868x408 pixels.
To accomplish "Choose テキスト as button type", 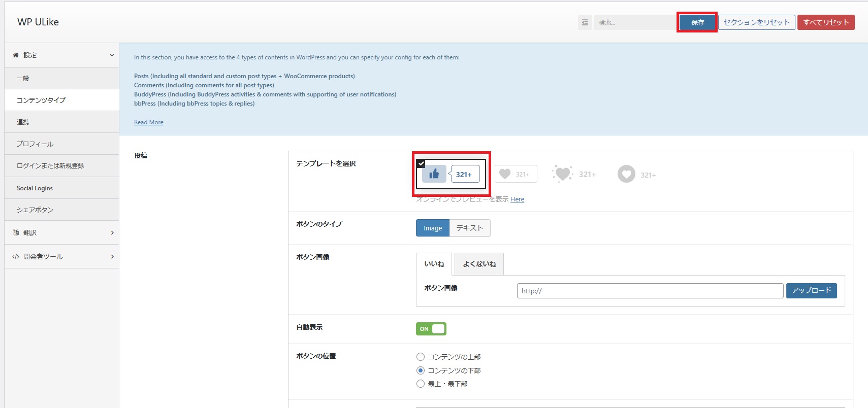I will tap(469, 228).
